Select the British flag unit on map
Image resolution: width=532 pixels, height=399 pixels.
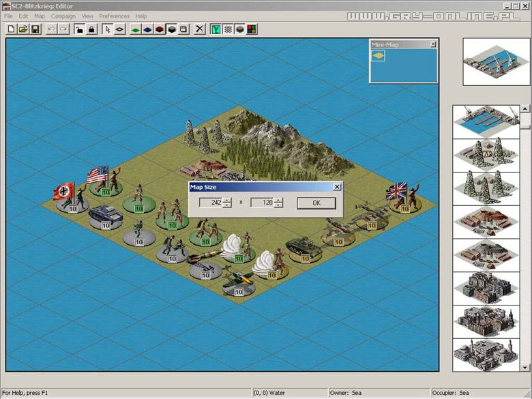[x=404, y=198]
